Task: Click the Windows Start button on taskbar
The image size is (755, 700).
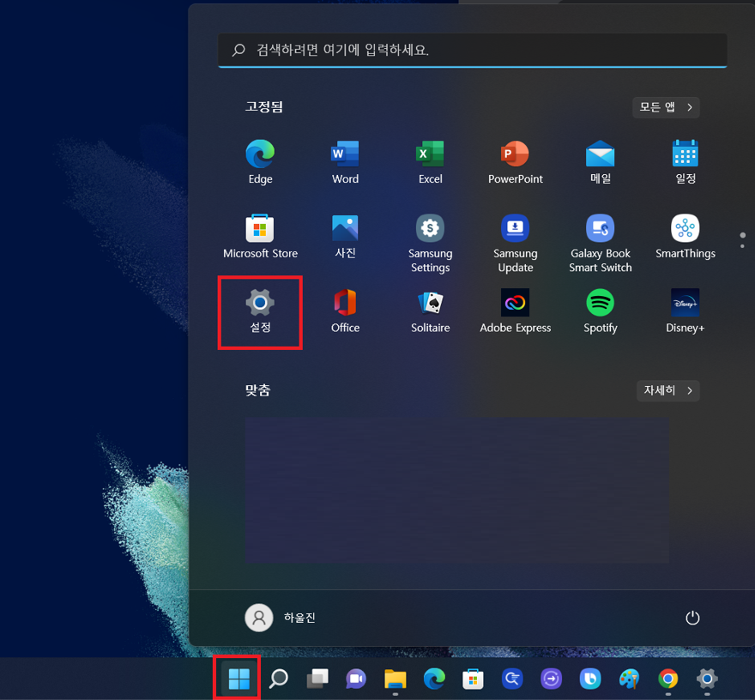Action: (x=239, y=679)
